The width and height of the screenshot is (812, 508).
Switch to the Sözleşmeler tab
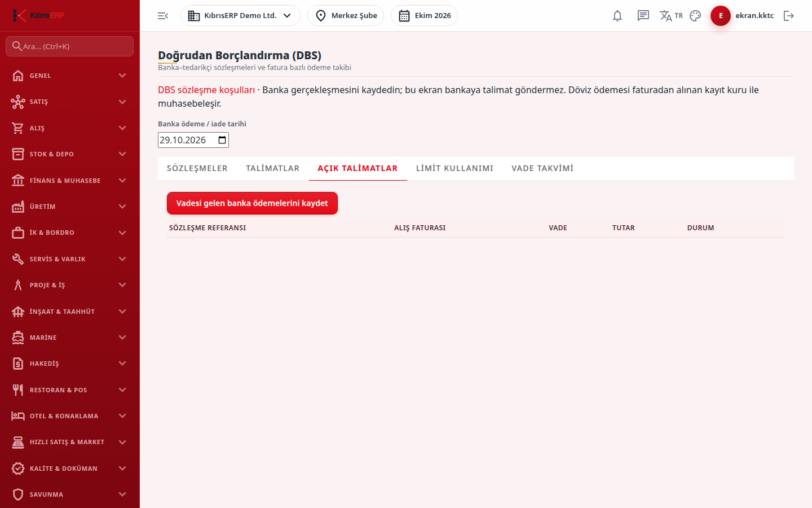pyautogui.click(x=197, y=168)
